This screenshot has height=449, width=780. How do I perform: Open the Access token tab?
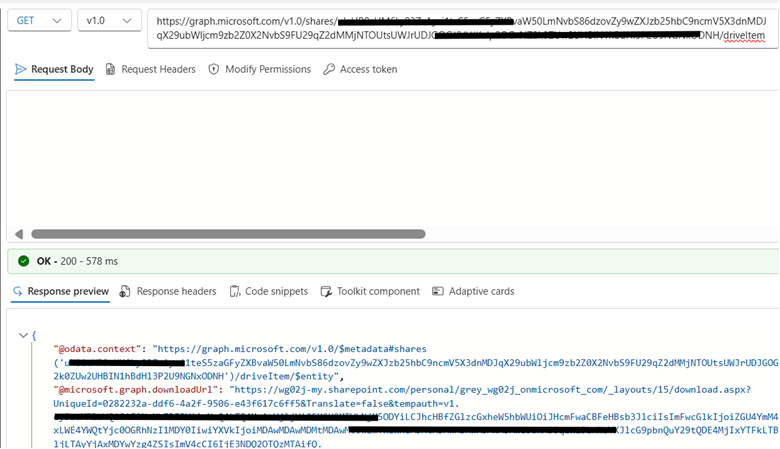coord(360,69)
